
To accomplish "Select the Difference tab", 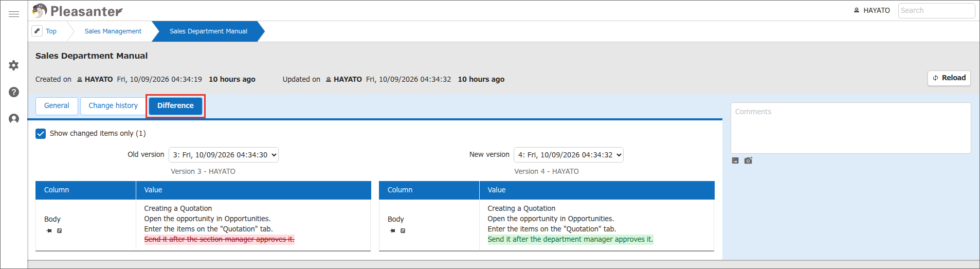I will pyautogui.click(x=175, y=106).
